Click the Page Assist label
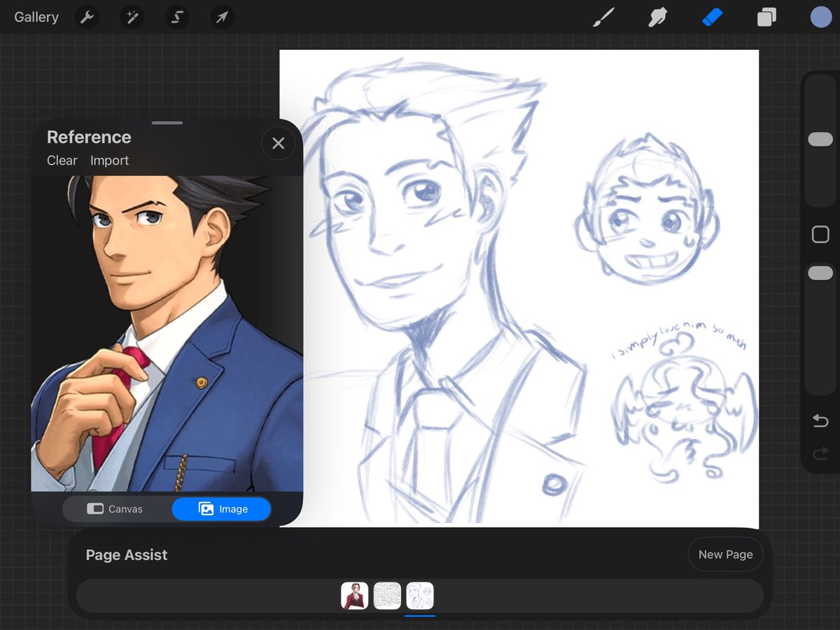Image resolution: width=840 pixels, height=630 pixels. coord(127,555)
